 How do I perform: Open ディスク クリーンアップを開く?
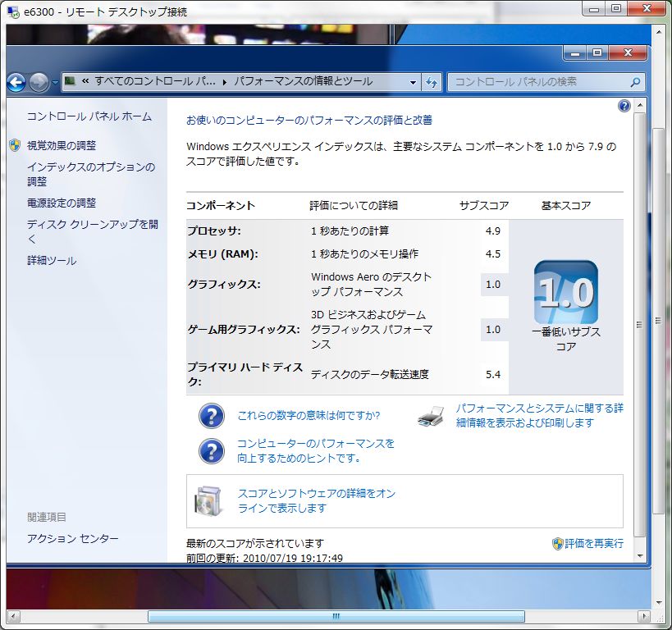[x=93, y=231]
